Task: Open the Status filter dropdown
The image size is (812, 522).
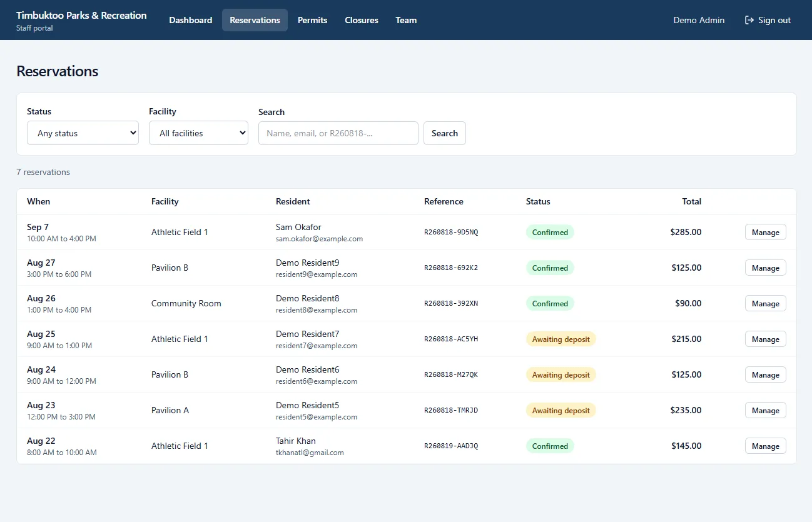Action: (x=83, y=133)
